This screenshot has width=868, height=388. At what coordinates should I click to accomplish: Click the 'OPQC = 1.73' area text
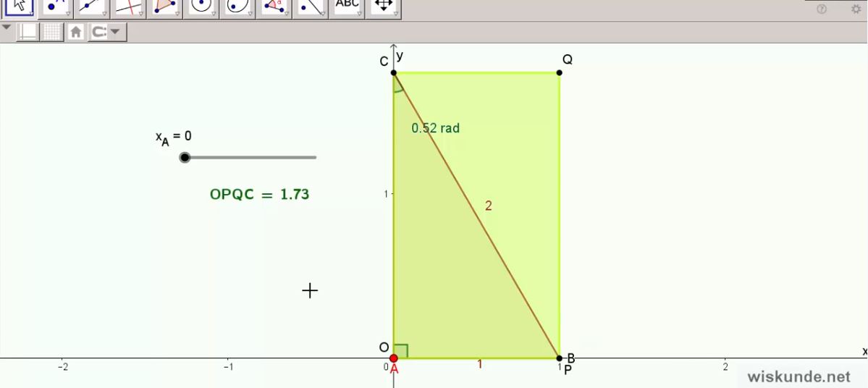[x=259, y=194]
